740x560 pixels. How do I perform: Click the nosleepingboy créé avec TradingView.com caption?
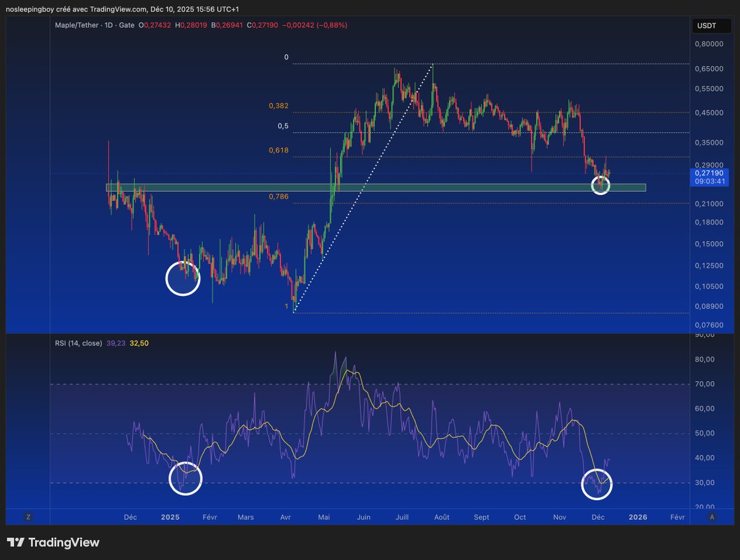click(x=76, y=9)
